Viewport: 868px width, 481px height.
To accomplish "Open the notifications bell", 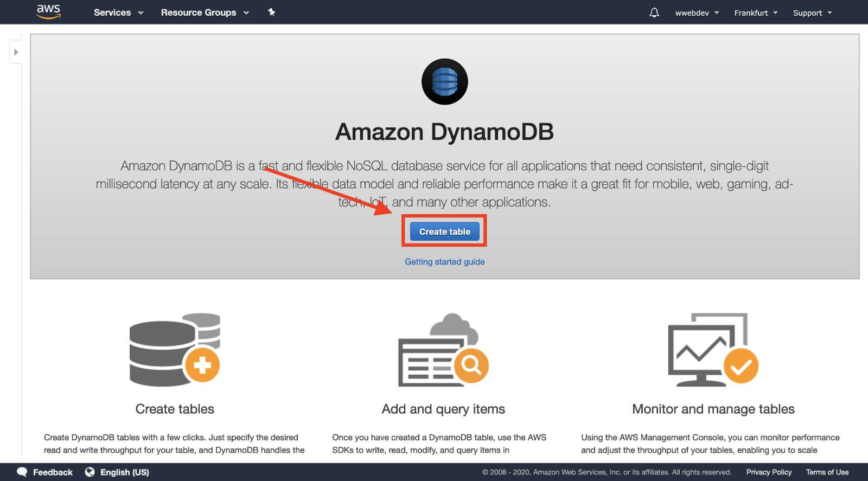I will pyautogui.click(x=654, y=12).
